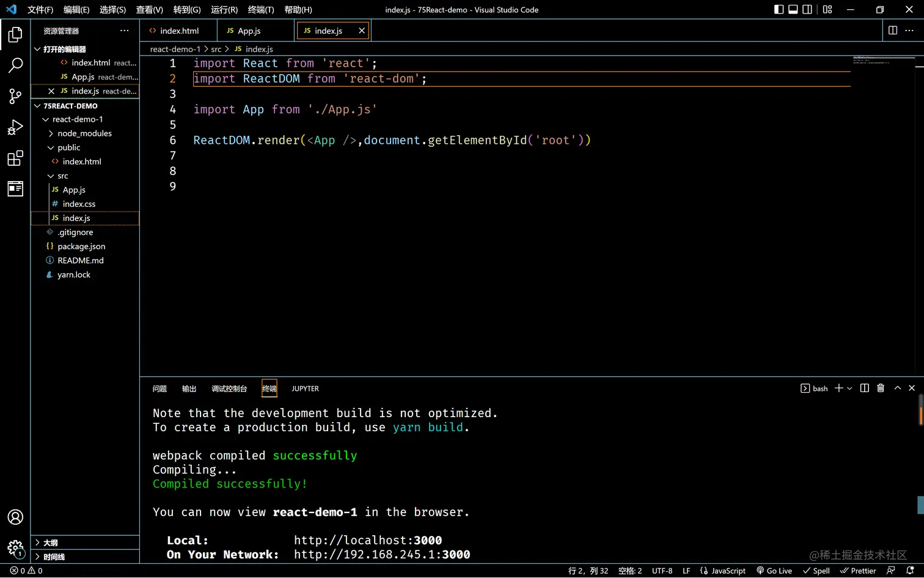
Task: Open the Manage gear menu
Action: pyautogui.click(x=15, y=547)
